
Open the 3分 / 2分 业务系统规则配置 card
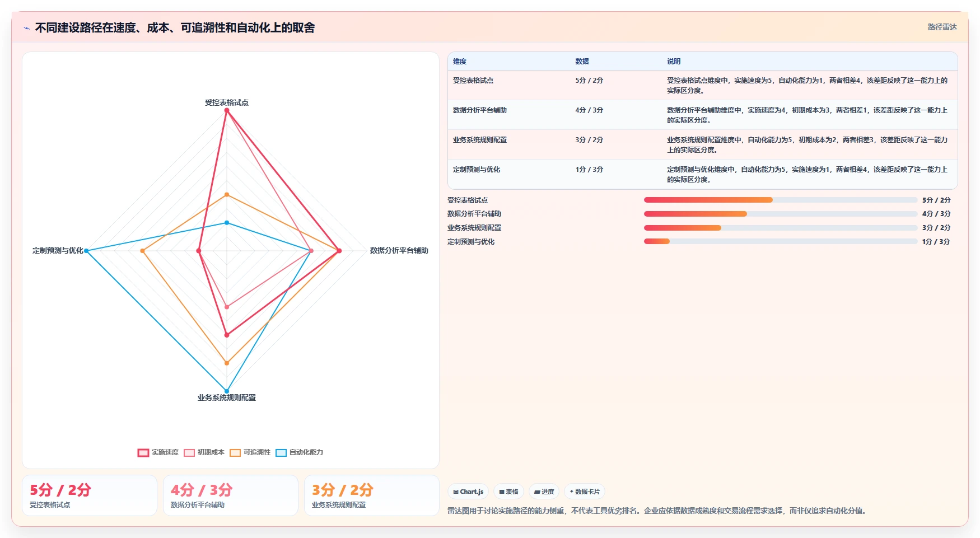click(372, 495)
